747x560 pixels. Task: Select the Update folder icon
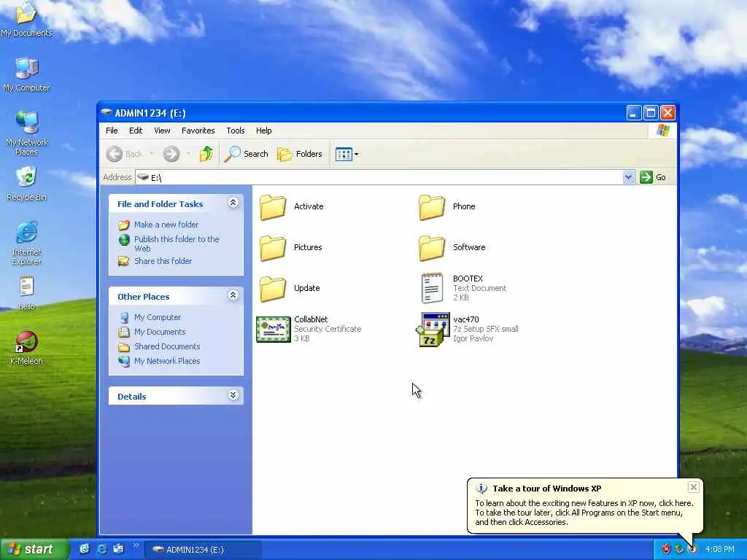tap(273, 289)
